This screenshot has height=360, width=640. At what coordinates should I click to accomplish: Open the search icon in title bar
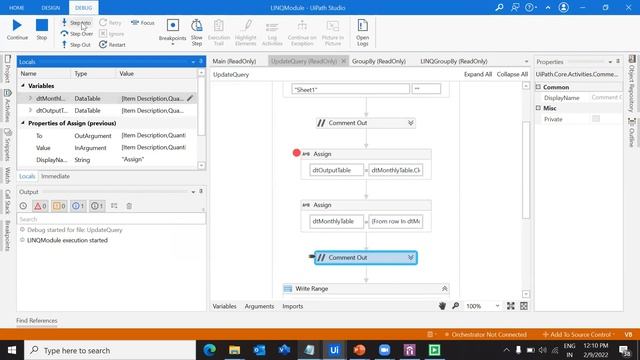point(499,7)
